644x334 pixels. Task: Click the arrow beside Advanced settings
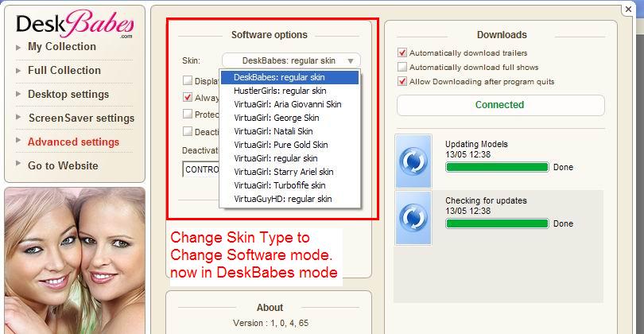coord(18,140)
